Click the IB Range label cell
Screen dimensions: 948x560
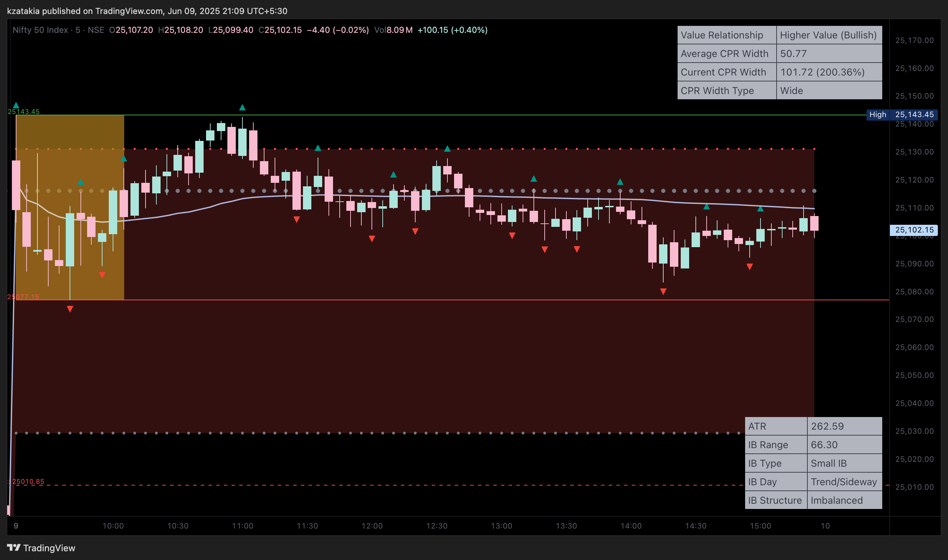[776, 445]
